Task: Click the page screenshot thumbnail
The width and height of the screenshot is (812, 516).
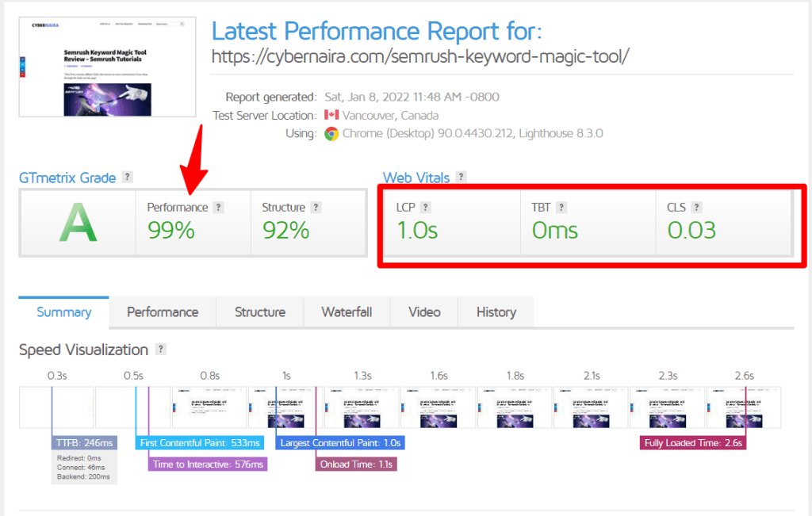Action: (107, 67)
